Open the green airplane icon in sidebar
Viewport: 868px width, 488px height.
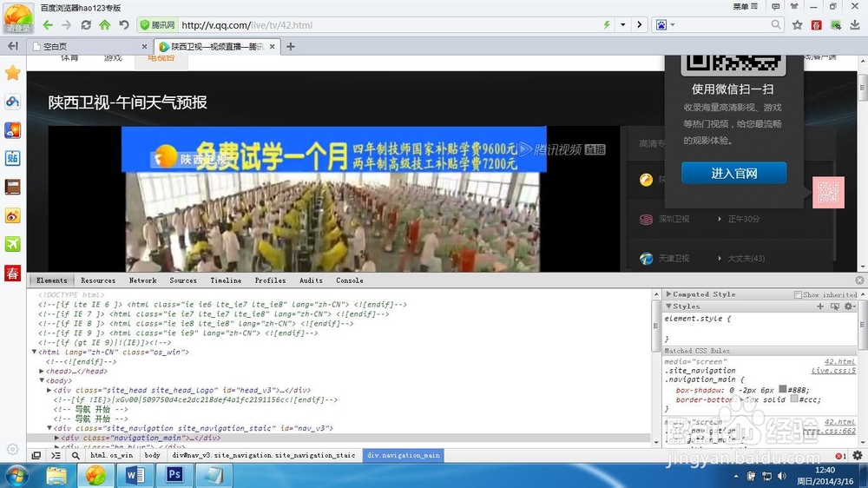coord(12,244)
